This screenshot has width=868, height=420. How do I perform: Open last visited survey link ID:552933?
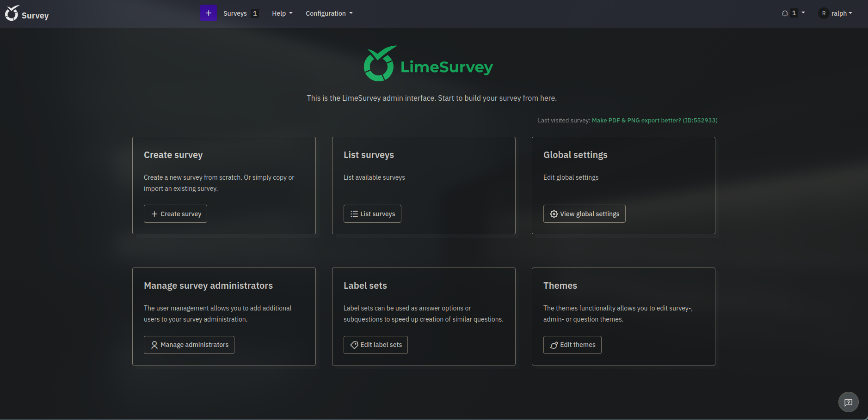[x=654, y=120]
